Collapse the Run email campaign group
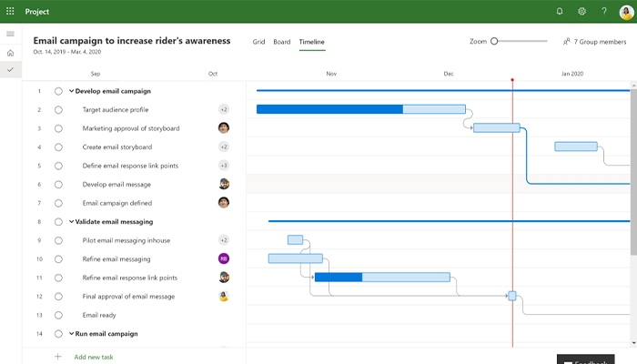The height and width of the screenshot is (364, 637). 72,334
